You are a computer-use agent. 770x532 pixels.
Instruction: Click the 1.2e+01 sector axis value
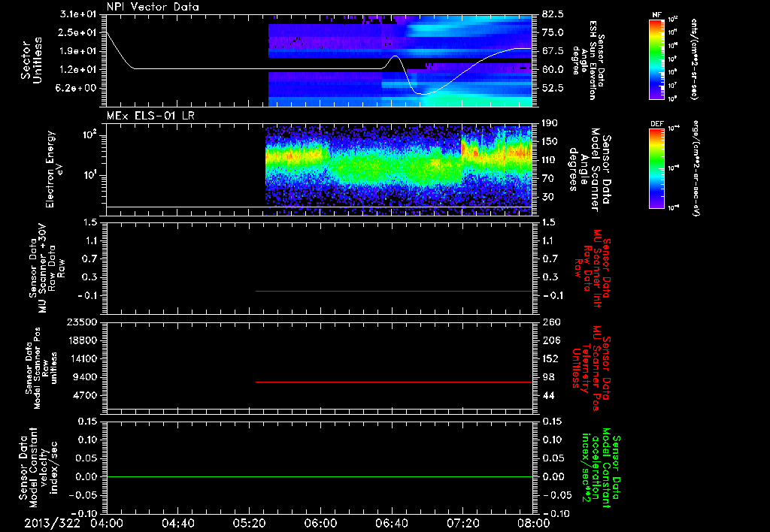pyautogui.click(x=77, y=70)
